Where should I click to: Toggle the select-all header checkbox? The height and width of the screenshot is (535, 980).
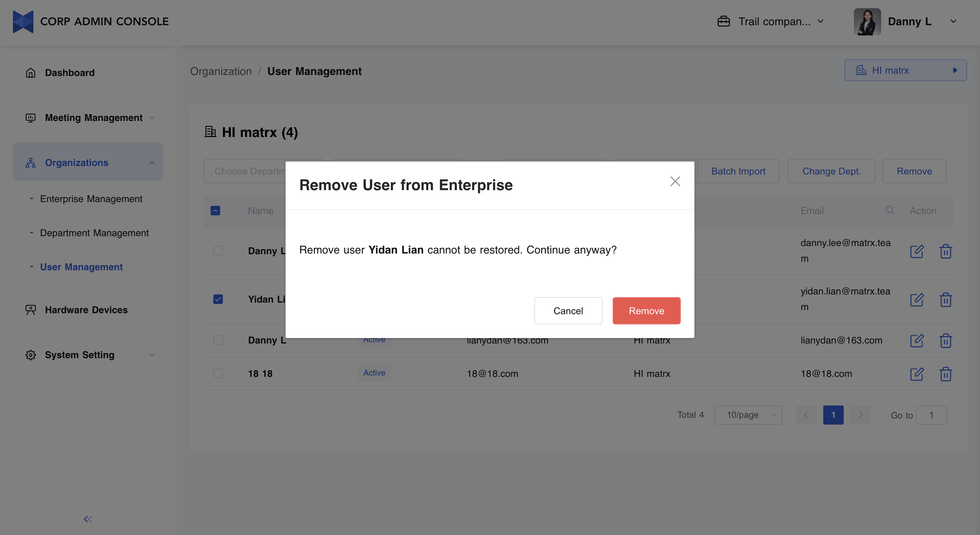(215, 211)
